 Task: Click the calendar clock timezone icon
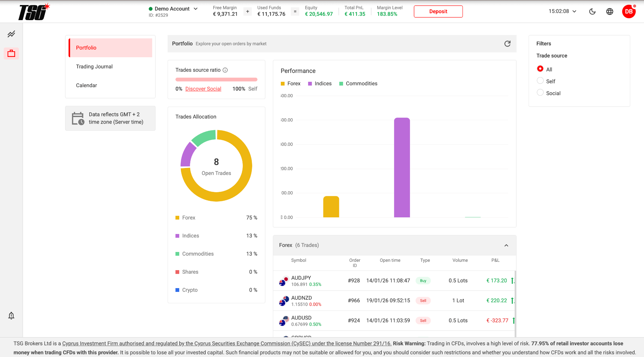[x=78, y=119]
